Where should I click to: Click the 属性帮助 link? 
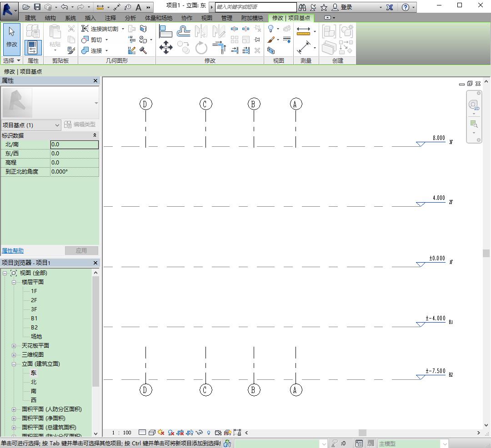click(x=13, y=251)
